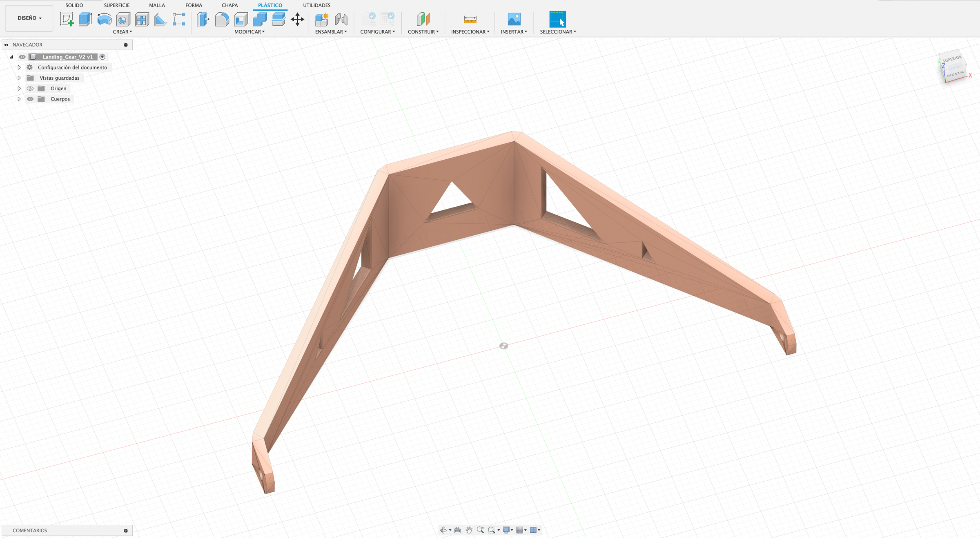
Task: Switch to the UTILIDADES tab
Action: tap(316, 5)
